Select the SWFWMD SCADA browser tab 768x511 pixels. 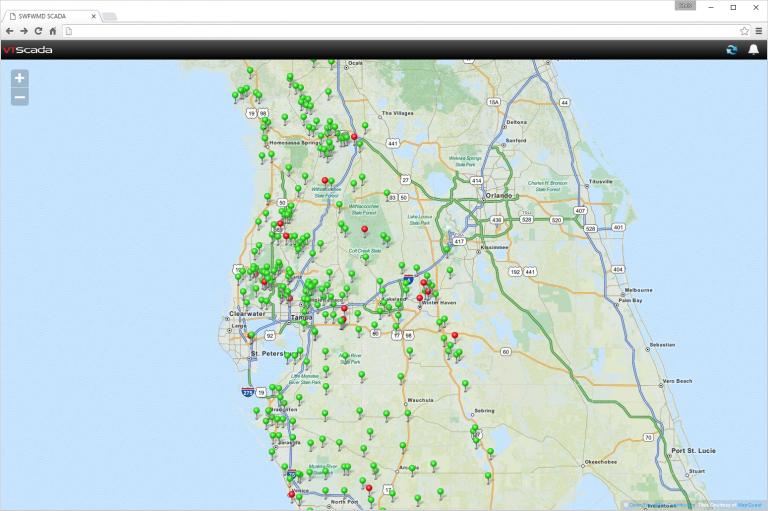pyautogui.click(x=52, y=16)
